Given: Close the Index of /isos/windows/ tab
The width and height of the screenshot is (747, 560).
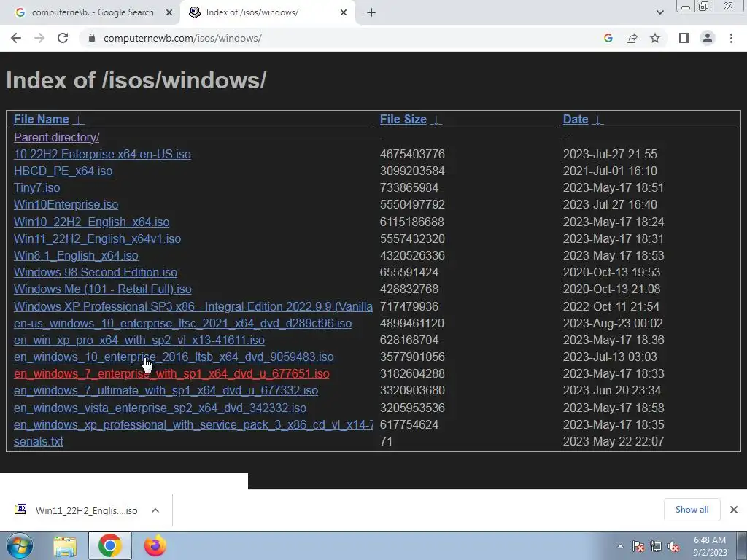Looking at the screenshot, I should [x=344, y=13].
